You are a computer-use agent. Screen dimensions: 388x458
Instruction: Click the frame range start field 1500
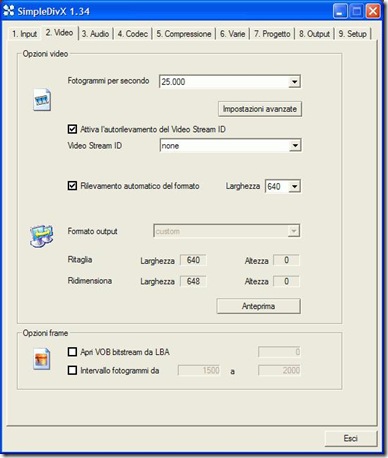[x=199, y=370]
